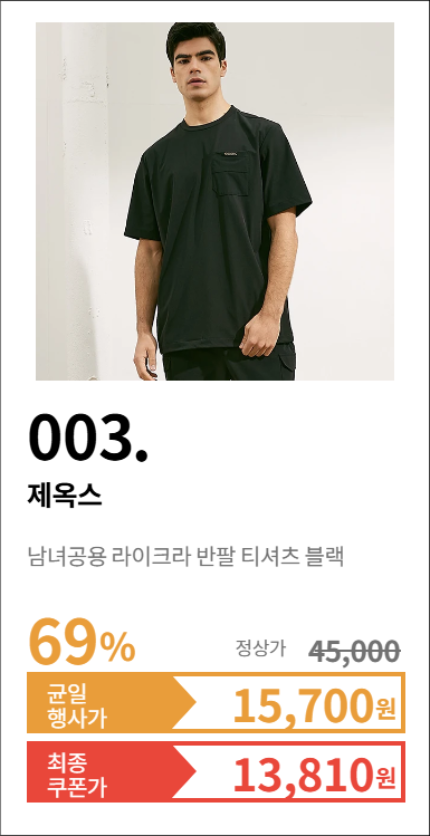Viewport: 430px width, 836px height.
Task: Click the red 최종 쿠폰가 label
Action: pos(77,771)
